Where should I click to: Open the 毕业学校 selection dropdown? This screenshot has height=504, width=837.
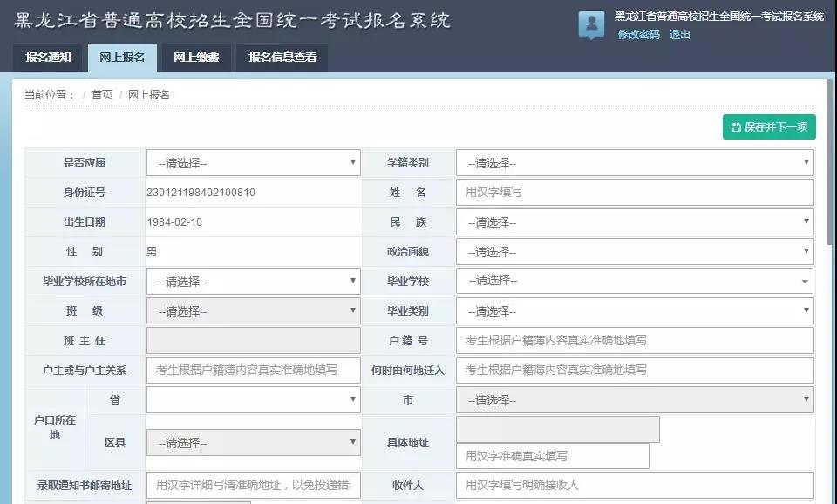pos(634,281)
